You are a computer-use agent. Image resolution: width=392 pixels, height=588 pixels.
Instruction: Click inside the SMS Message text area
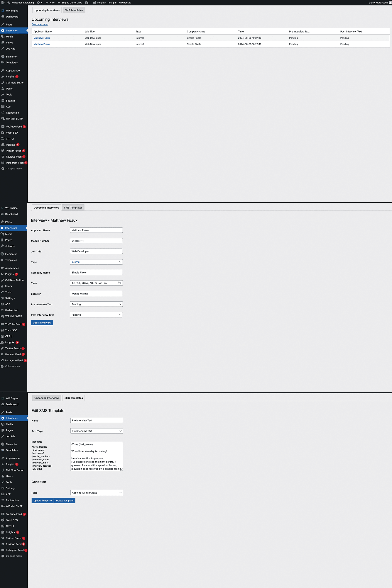point(96,456)
